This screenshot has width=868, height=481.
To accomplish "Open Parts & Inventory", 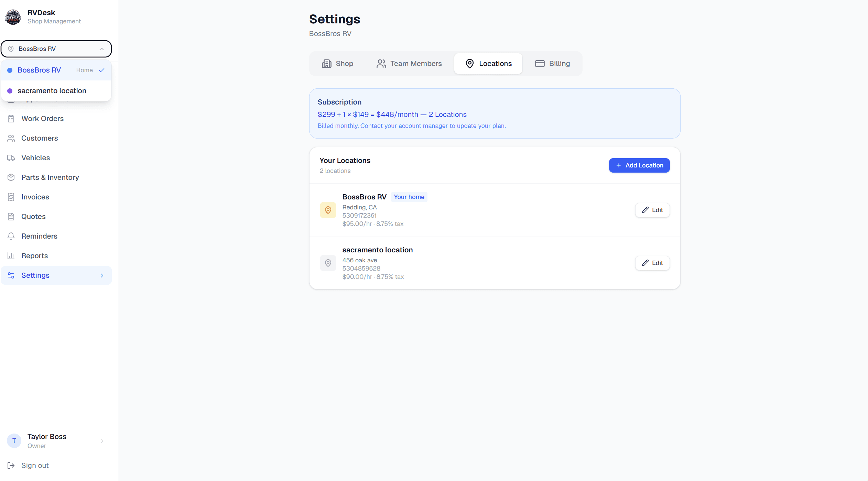I will tap(56, 177).
